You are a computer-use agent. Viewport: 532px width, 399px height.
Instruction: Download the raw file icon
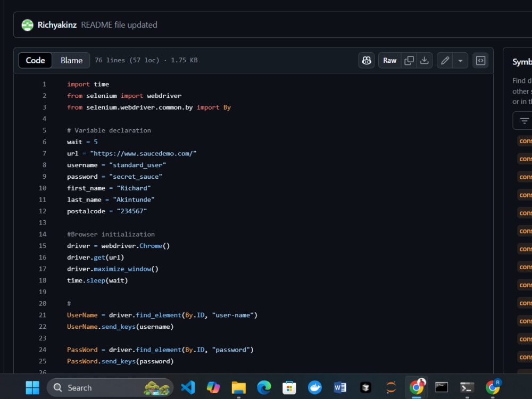coord(425,61)
